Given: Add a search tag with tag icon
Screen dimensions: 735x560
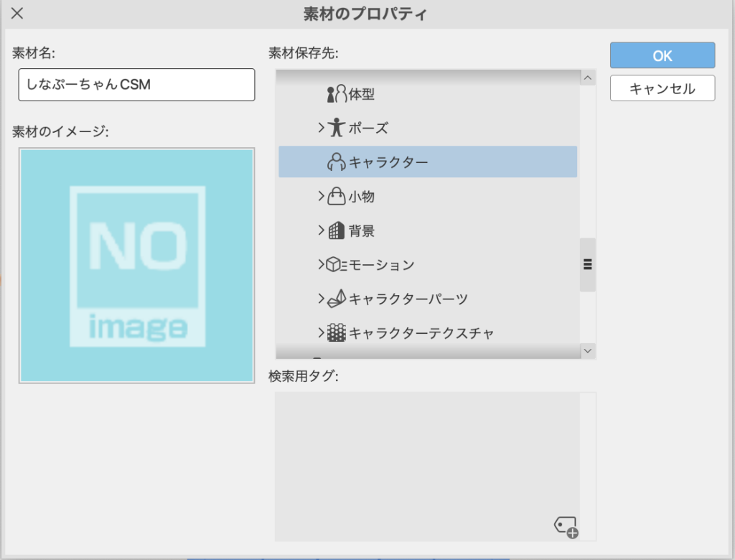Looking at the screenshot, I should (x=566, y=527).
